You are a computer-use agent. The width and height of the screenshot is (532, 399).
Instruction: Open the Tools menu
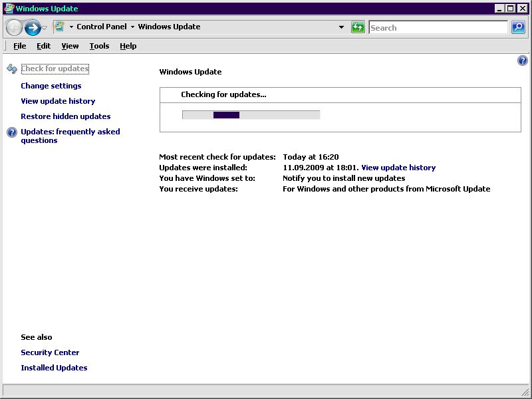point(99,46)
